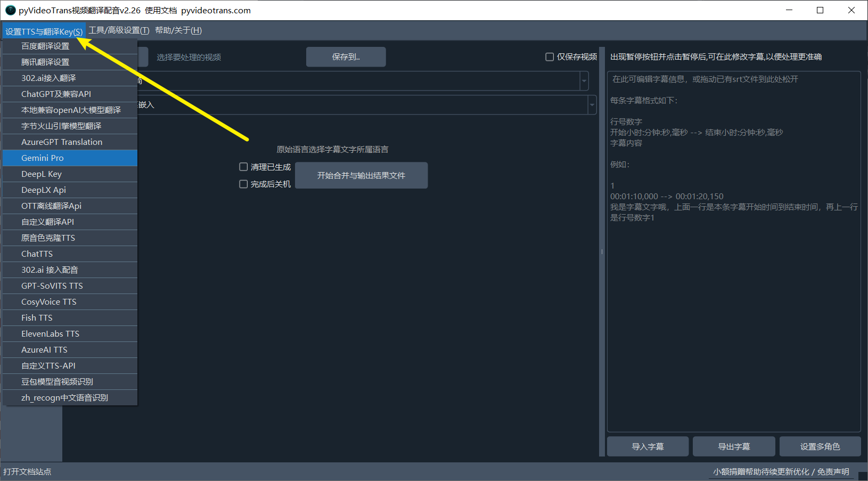Click 开始合并与输出结果文件 button
The height and width of the screenshot is (481, 868).
(362, 175)
